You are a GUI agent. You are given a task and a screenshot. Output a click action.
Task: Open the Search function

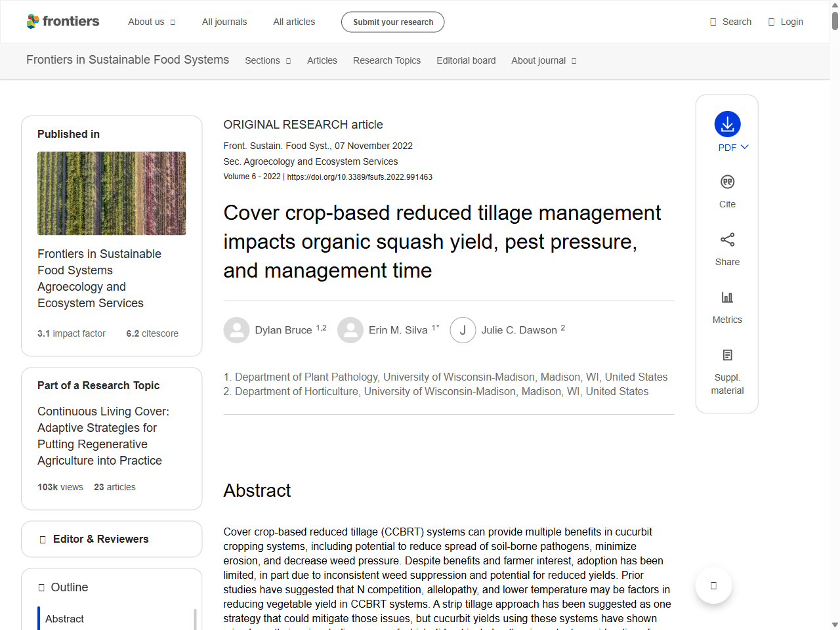730,21
